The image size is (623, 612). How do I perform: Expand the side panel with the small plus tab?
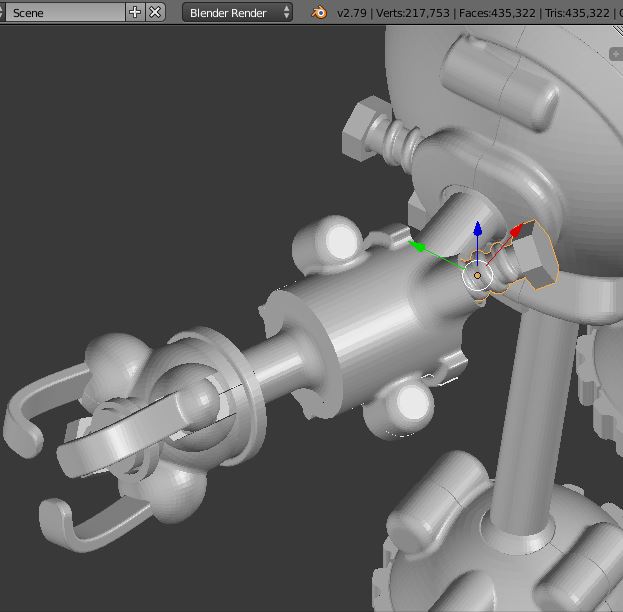(617, 53)
